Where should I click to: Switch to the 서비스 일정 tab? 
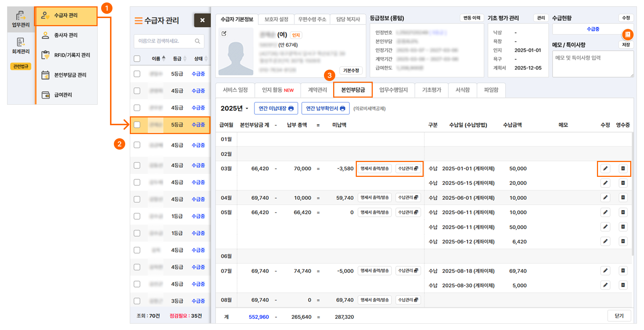235,90
